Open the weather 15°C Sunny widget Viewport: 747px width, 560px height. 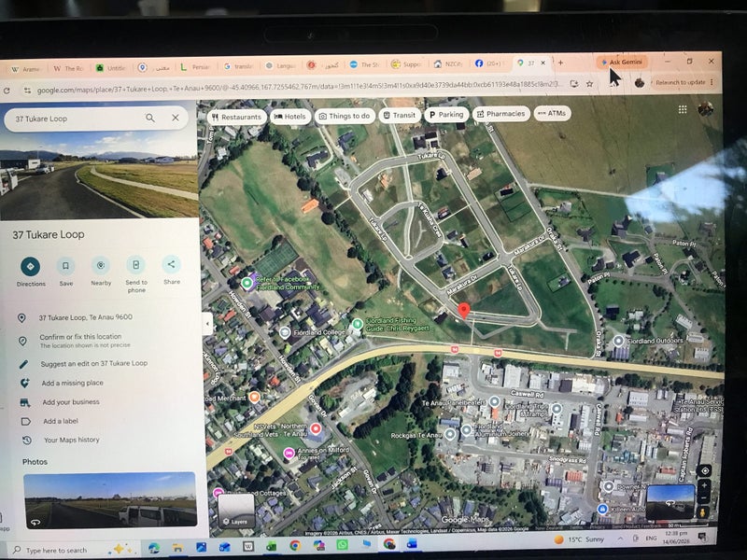[x=580, y=539]
